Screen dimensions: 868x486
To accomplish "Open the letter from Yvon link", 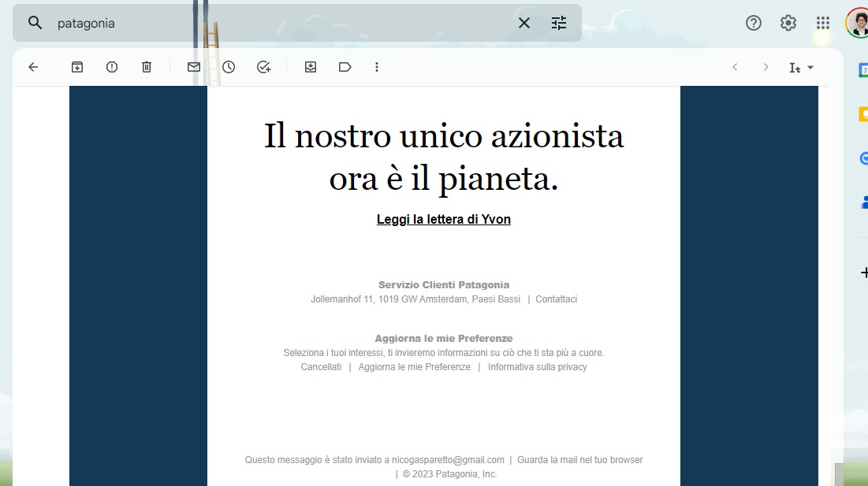I will click(443, 219).
